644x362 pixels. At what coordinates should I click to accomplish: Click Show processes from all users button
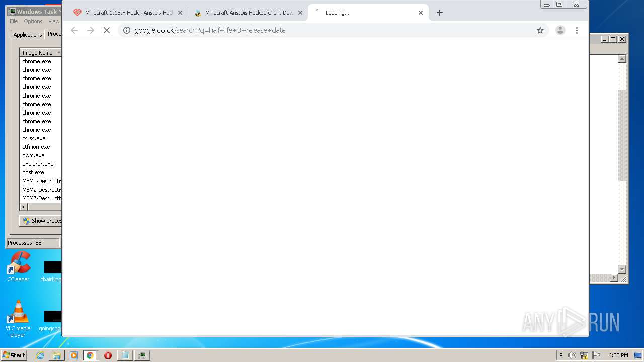click(x=41, y=221)
